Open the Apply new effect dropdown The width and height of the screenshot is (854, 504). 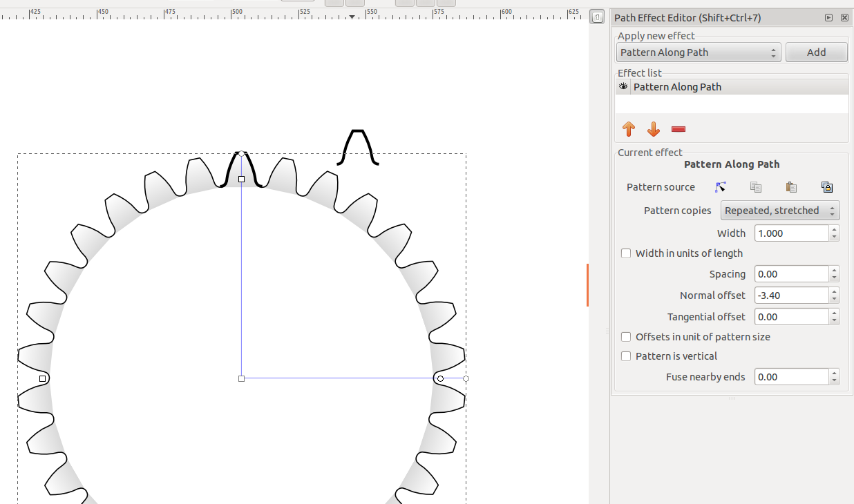(x=698, y=52)
